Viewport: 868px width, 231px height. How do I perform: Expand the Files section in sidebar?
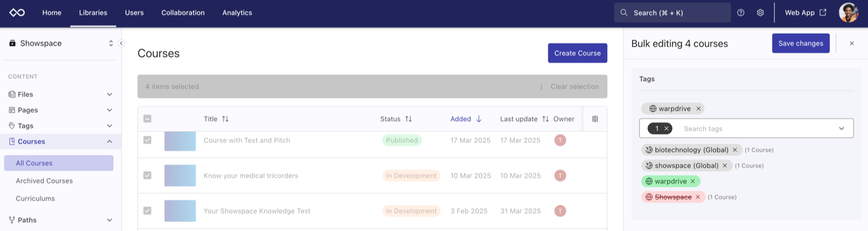tap(110, 94)
